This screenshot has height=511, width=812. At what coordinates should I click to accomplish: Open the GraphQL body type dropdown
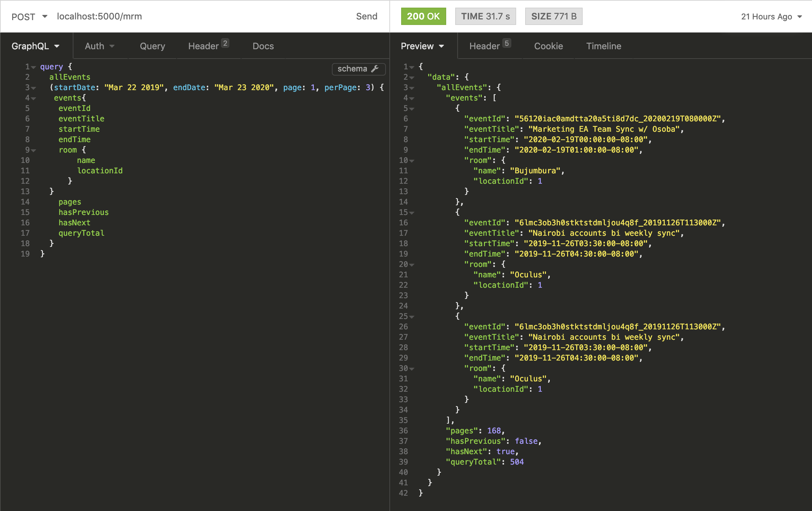(x=35, y=46)
